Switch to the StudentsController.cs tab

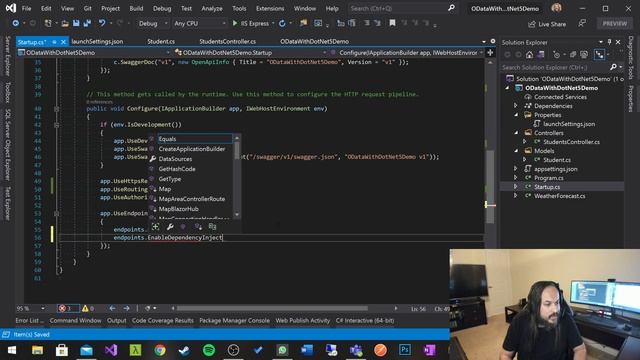[x=227, y=42]
